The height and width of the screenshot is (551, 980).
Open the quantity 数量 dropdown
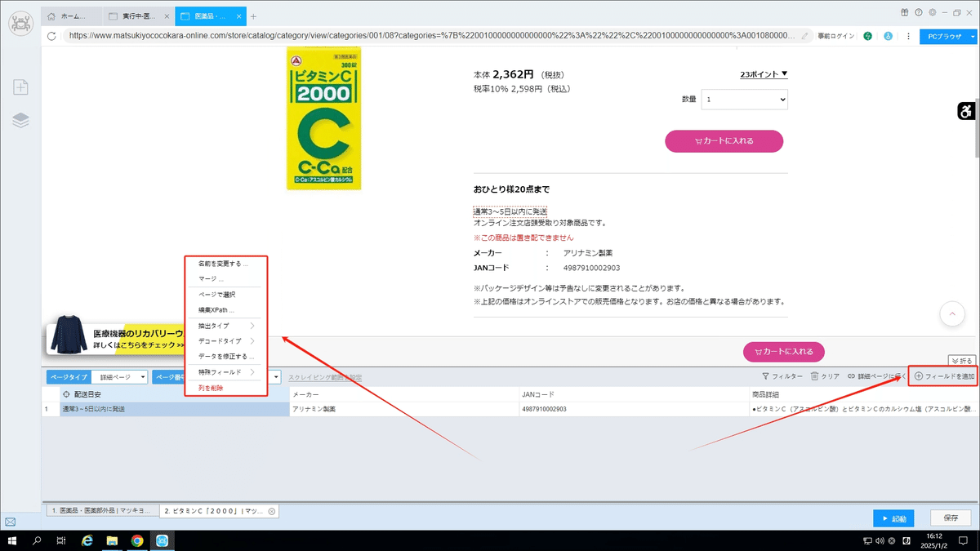click(745, 100)
